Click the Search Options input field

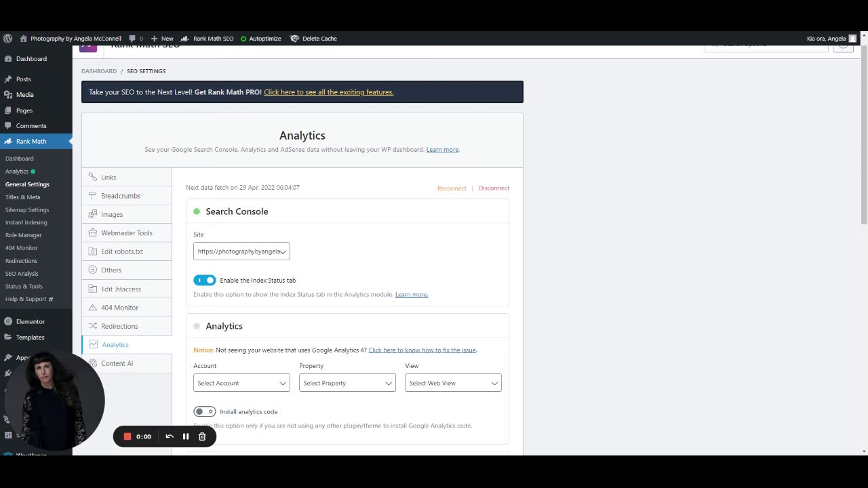point(766,45)
